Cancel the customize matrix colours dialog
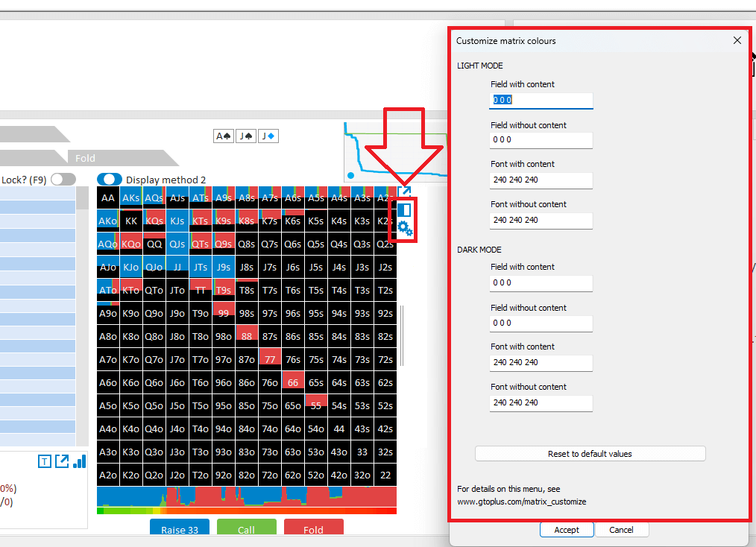Screen dimensions: 756x547 click(622, 530)
